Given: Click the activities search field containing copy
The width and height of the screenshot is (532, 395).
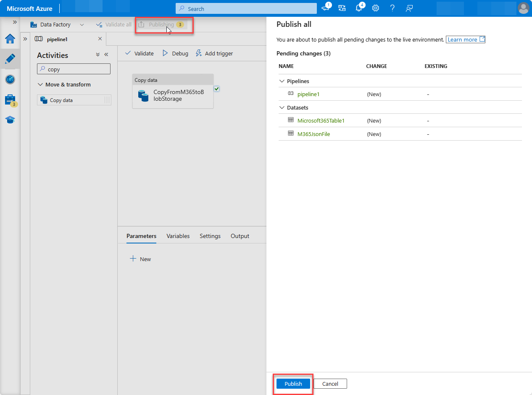Looking at the screenshot, I should pyautogui.click(x=74, y=68).
